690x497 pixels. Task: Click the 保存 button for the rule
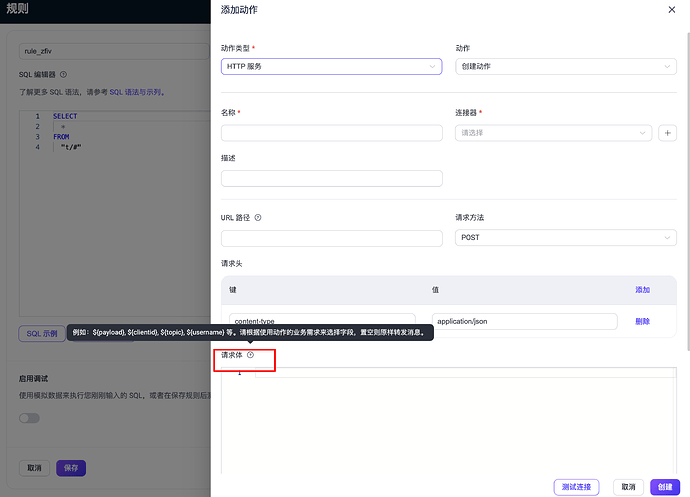point(71,468)
